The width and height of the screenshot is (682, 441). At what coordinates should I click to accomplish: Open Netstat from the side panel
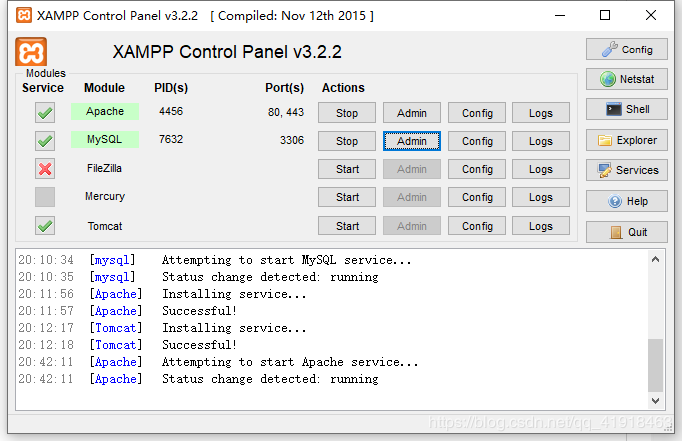[626, 79]
